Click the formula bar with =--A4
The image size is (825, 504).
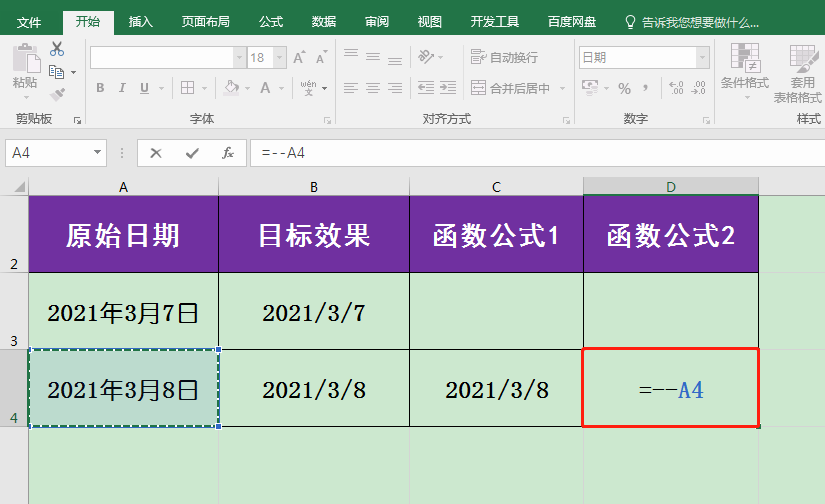tap(537, 153)
